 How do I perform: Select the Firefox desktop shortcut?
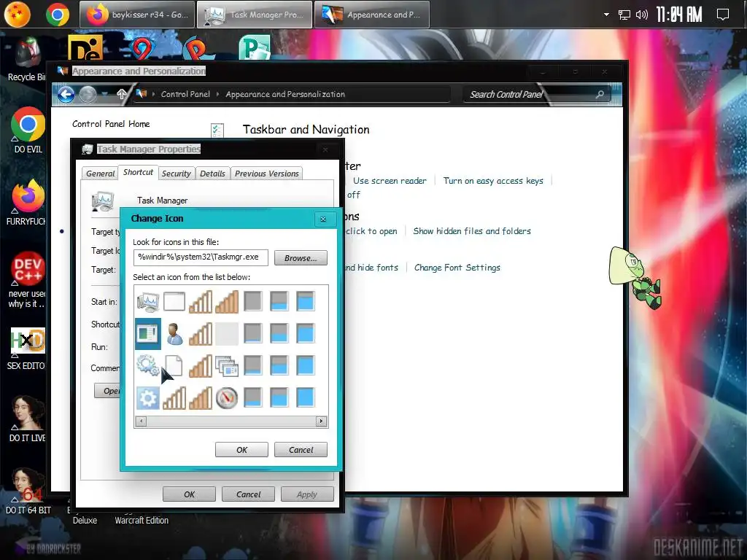pyautogui.click(x=28, y=202)
